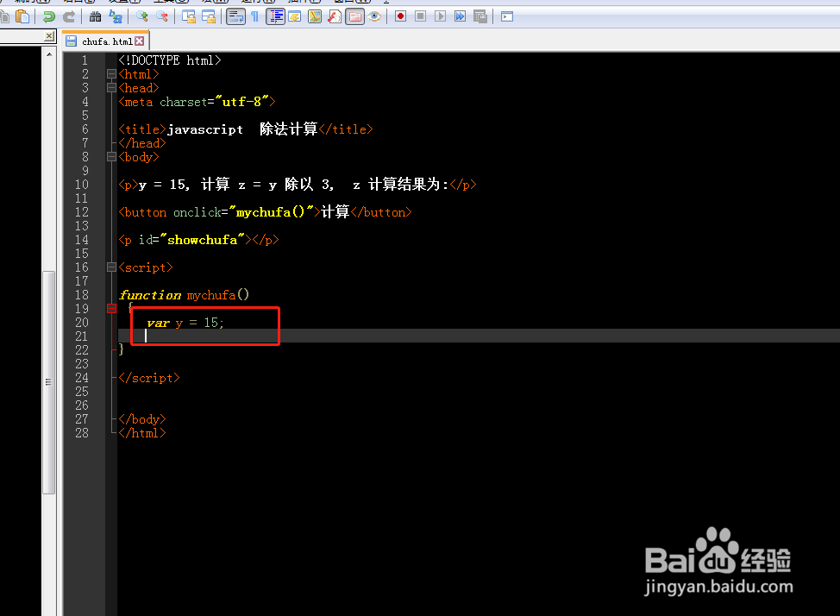Click the save disk icon on tab

tap(72, 41)
